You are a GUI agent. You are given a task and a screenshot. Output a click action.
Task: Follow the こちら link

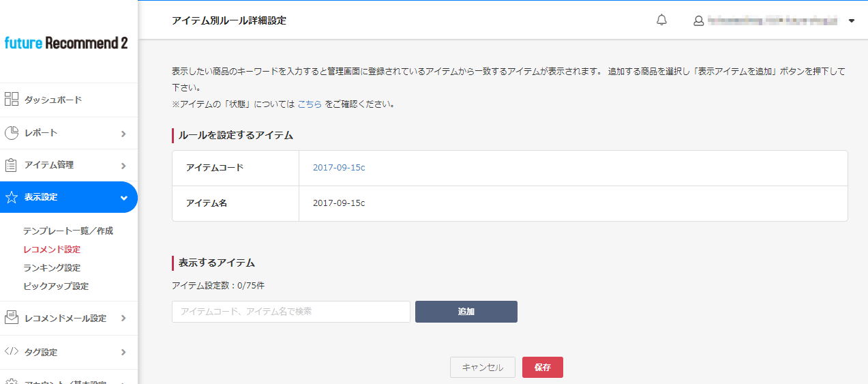coord(310,104)
